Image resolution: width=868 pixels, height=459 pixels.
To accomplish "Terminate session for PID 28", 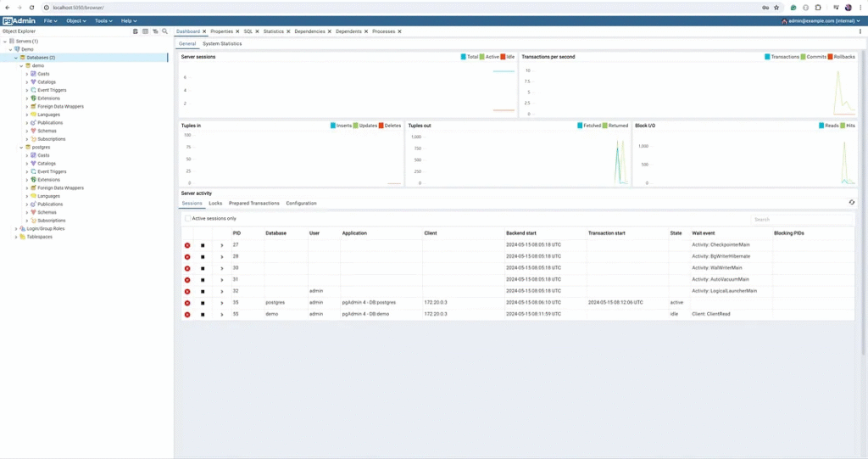I will pyautogui.click(x=187, y=257).
